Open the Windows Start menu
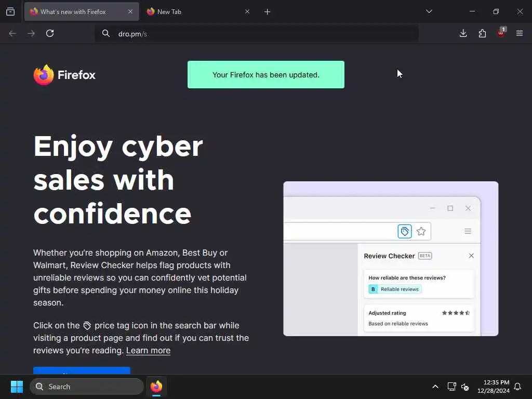Screen dimensions: 532x399 click(17, 387)
